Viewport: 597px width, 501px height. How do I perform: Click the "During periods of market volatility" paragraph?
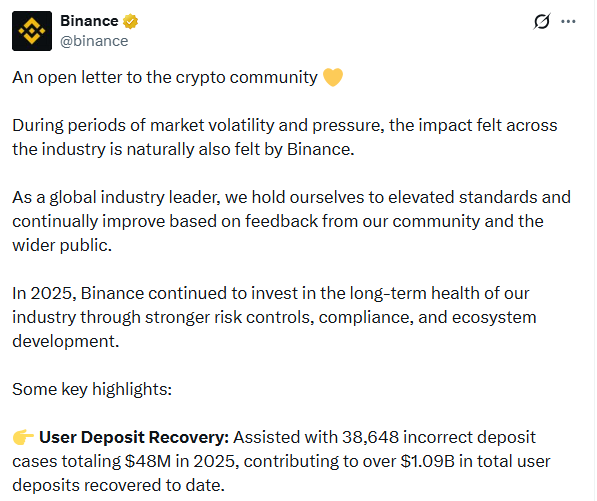coord(285,137)
